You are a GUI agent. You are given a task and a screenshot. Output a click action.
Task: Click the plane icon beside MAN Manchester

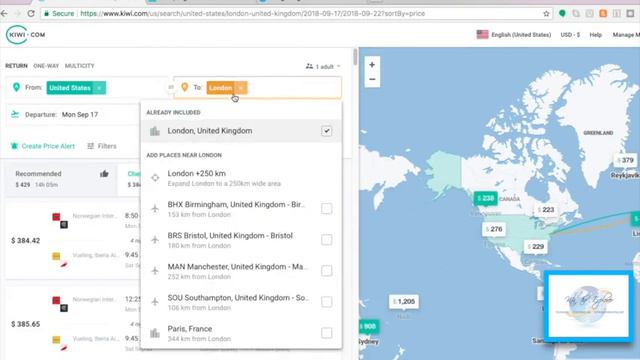pyautogui.click(x=155, y=271)
